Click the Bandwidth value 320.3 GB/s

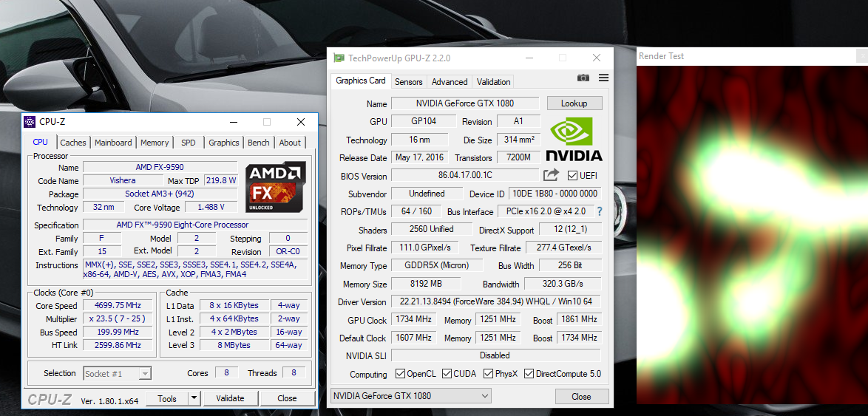point(563,284)
